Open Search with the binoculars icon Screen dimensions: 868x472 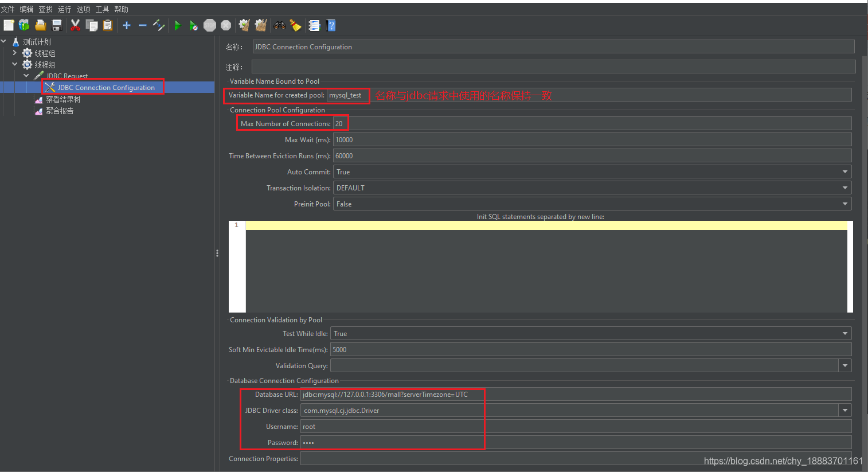coord(280,25)
